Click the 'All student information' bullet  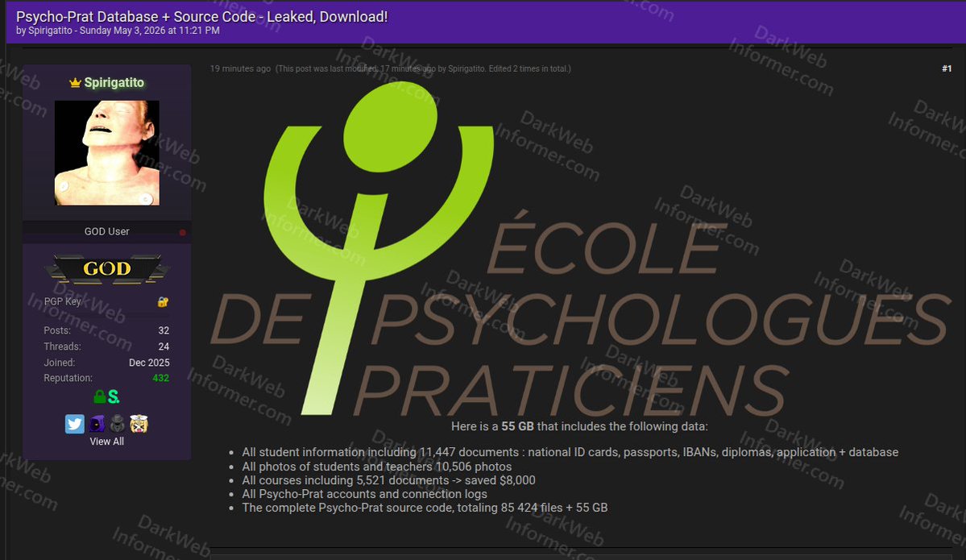[x=570, y=452]
